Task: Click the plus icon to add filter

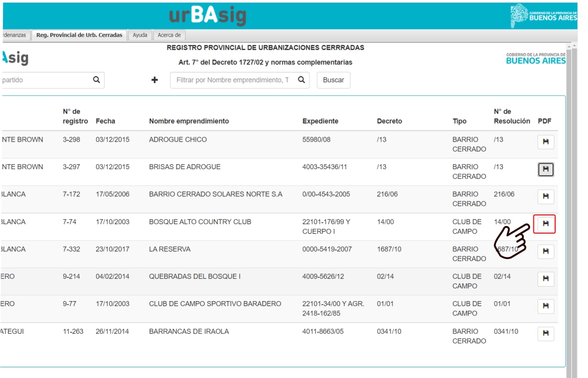Action: [x=154, y=80]
